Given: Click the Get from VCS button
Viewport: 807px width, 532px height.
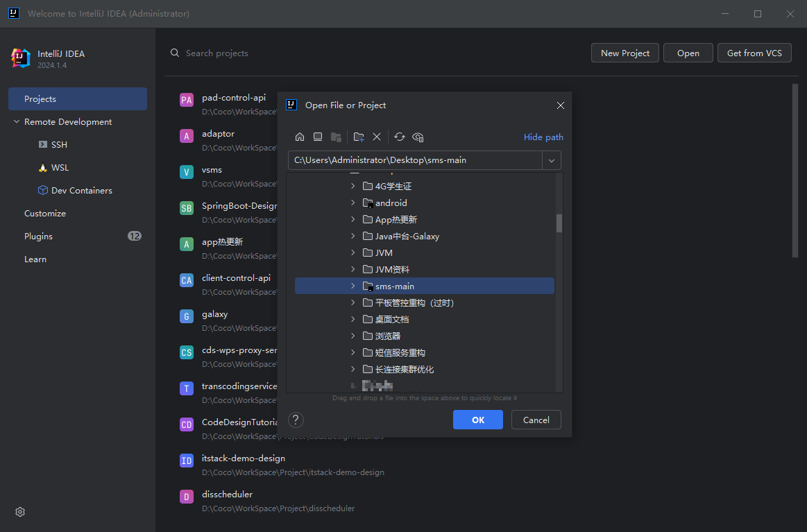Looking at the screenshot, I should point(754,53).
